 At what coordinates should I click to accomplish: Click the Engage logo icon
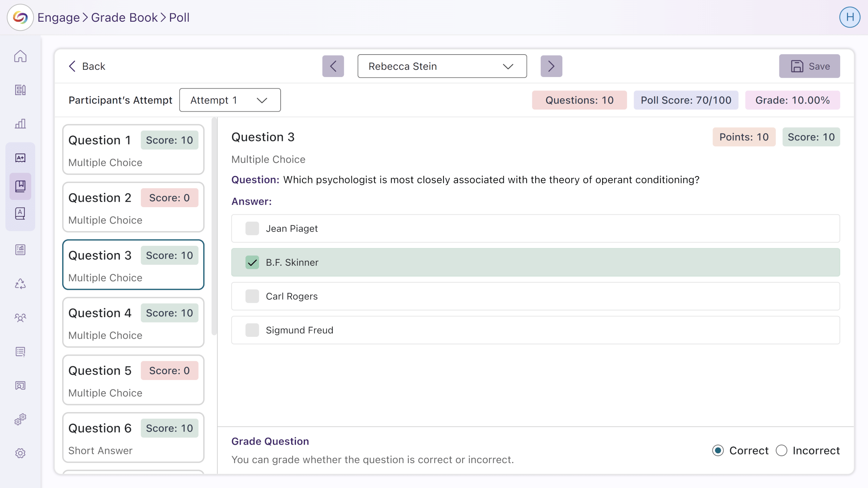[20, 17]
